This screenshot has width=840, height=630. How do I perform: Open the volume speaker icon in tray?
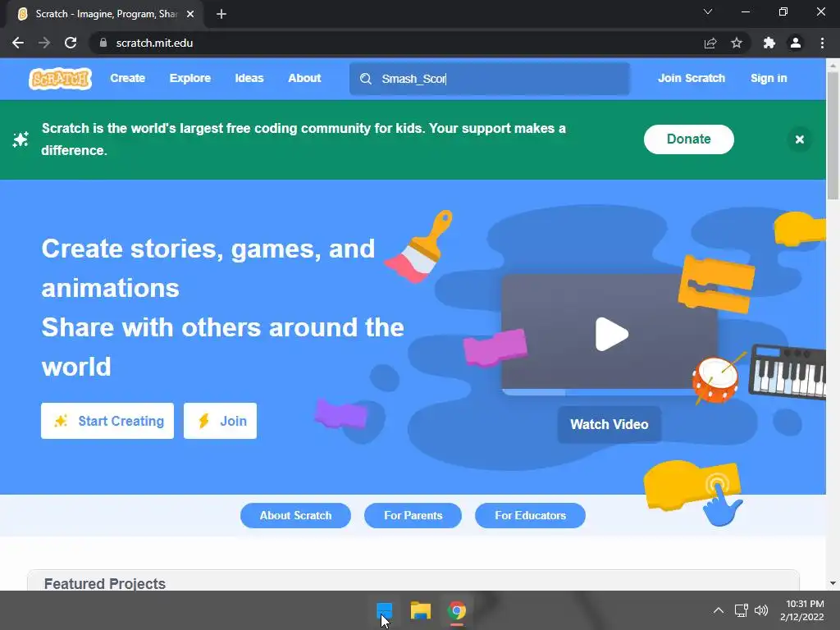760,610
